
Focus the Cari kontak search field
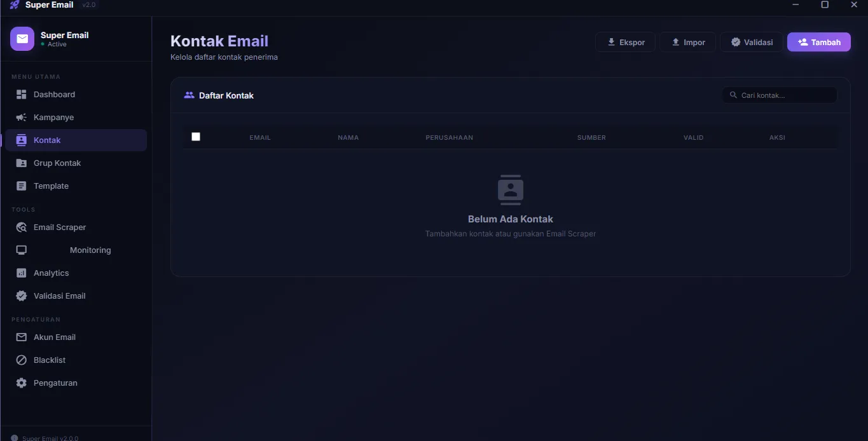pos(780,95)
